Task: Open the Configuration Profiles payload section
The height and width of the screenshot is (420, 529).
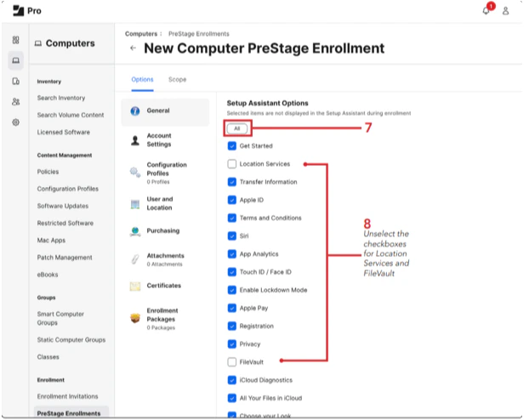Action: (165, 173)
